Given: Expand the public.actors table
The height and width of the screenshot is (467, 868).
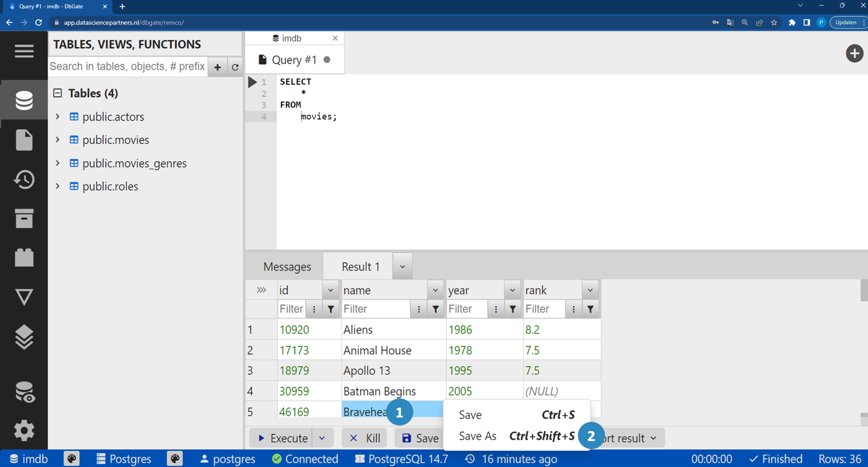Looking at the screenshot, I should 58,116.
